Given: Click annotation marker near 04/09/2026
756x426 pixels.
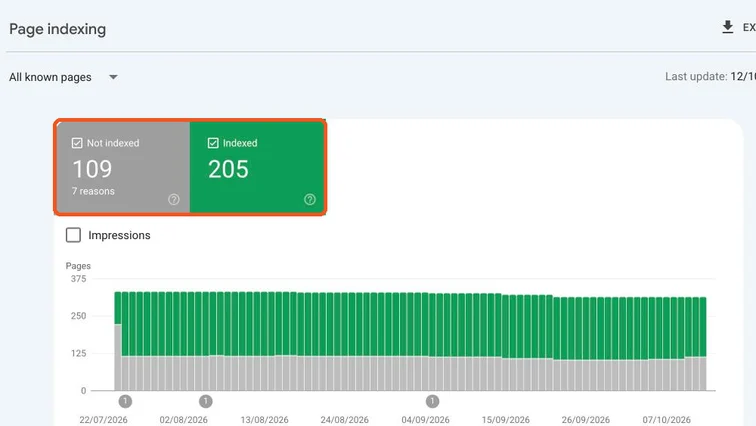Looking at the screenshot, I should tap(432, 401).
